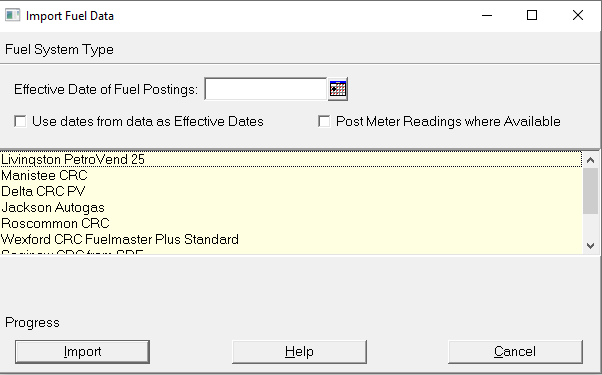Click the list scroll down arrow
This screenshot has height=375, width=602.
[590, 246]
